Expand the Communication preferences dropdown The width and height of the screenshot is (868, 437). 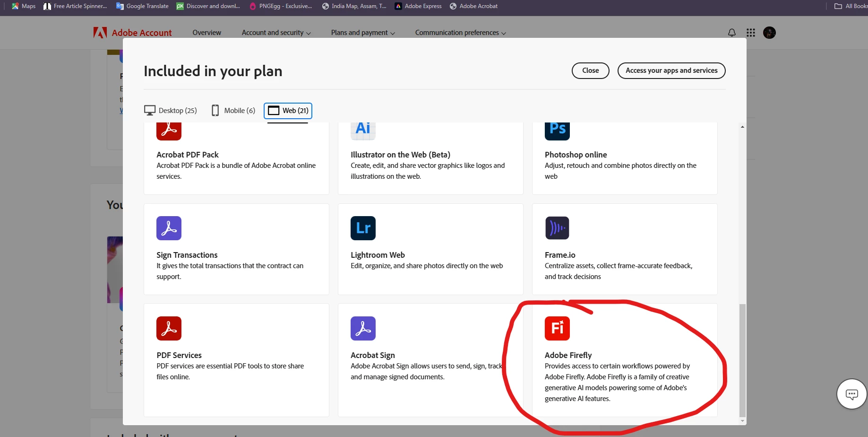tap(461, 33)
